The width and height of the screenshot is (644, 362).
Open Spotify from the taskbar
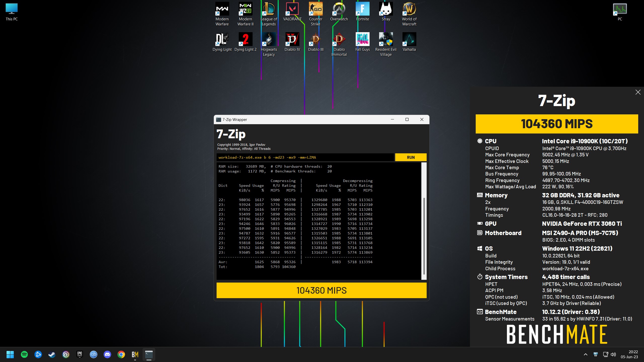pyautogui.click(x=24, y=354)
